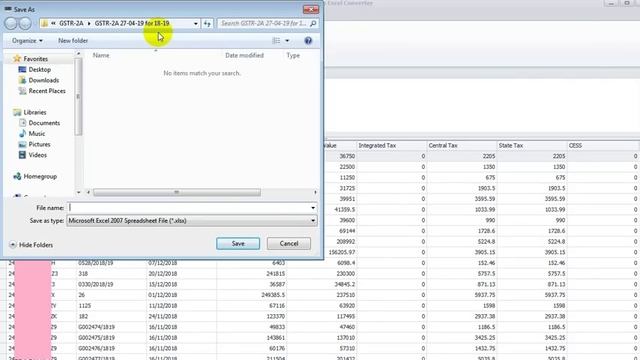Sort by Name column header
Viewport: 640px width, 360px height.
coord(101,55)
